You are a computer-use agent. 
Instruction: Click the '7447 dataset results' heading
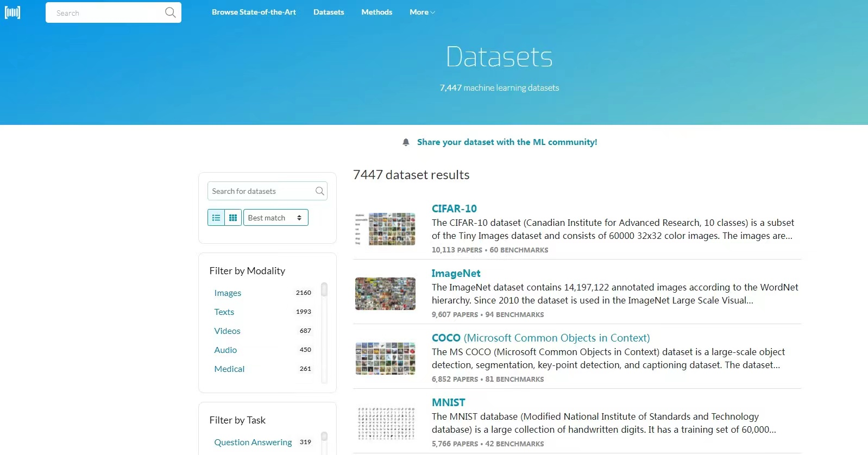pyautogui.click(x=411, y=175)
